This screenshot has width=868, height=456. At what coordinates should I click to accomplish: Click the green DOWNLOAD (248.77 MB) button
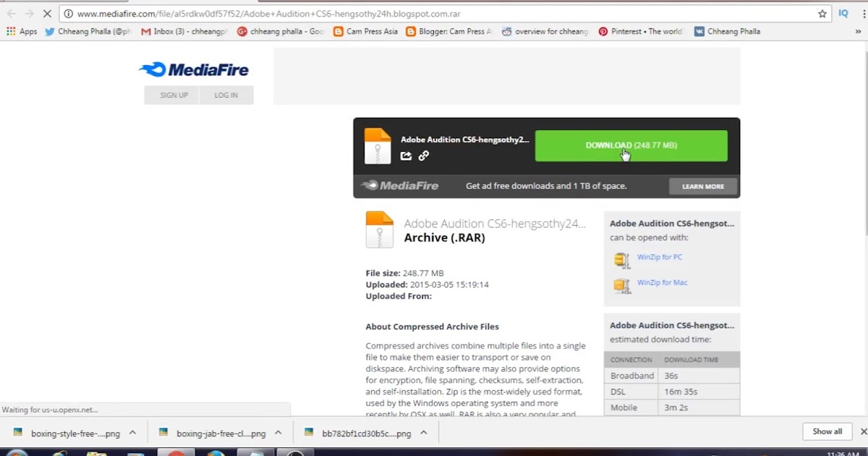[631, 145]
